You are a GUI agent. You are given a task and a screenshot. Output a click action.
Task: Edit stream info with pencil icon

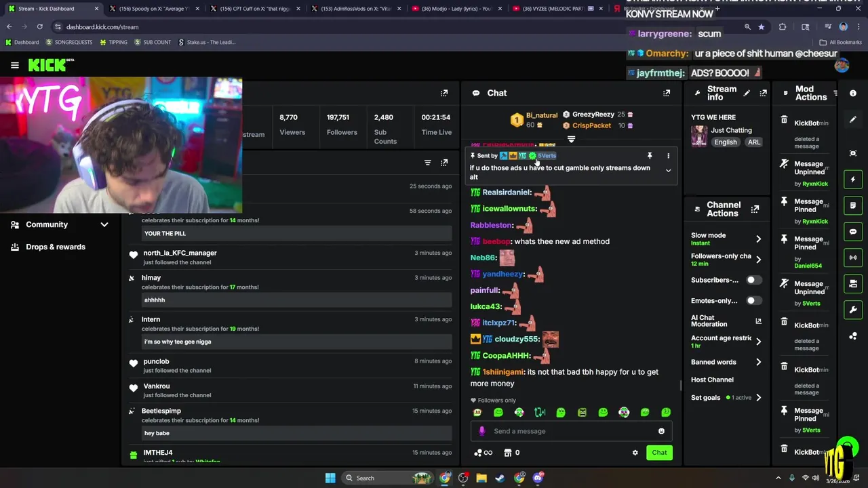[x=747, y=93]
